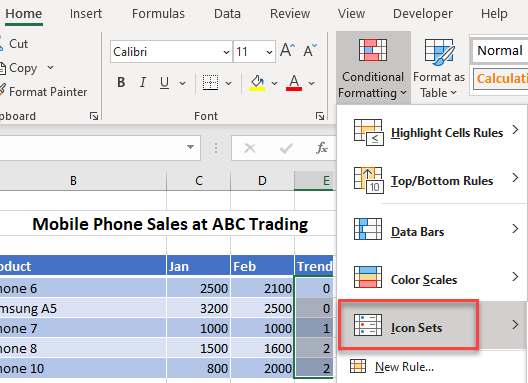This screenshot has height=383, width=528.
Task: Select cell with value 3200
Action: coord(199,308)
